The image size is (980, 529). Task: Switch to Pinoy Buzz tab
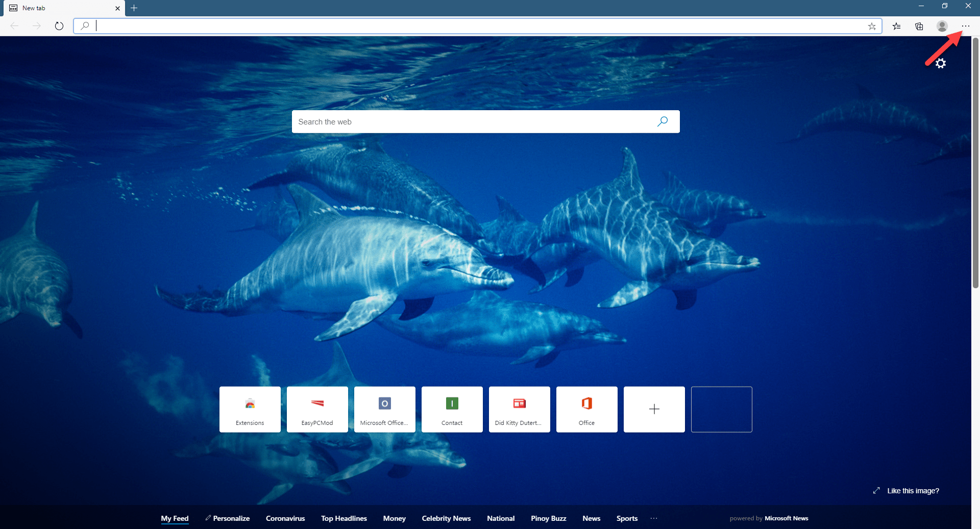point(549,518)
